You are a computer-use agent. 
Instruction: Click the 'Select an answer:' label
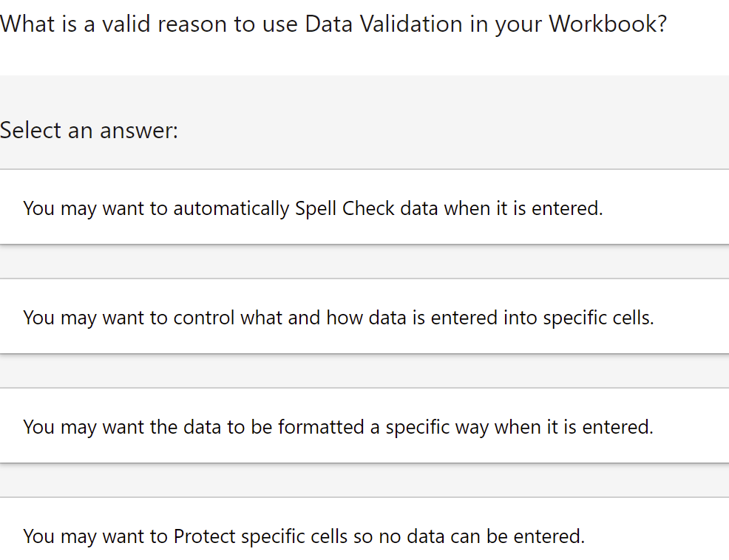click(89, 130)
